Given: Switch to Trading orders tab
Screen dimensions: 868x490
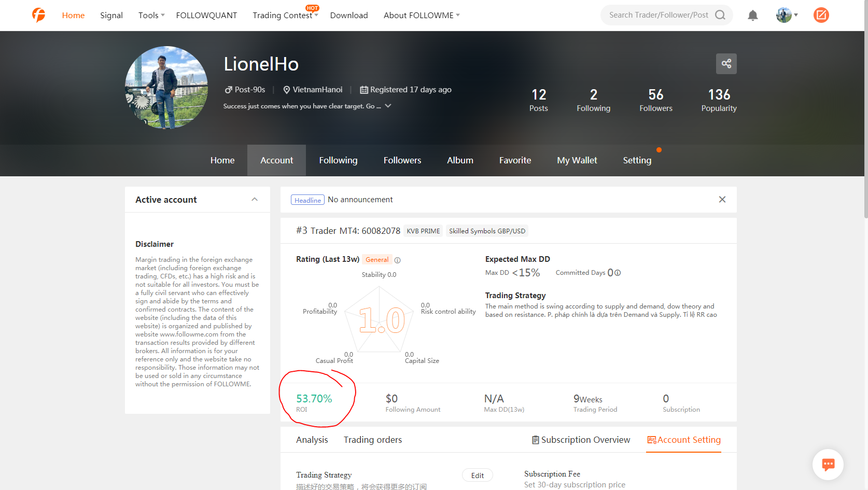Looking at the screenshot, I should [x=373, y=440].
